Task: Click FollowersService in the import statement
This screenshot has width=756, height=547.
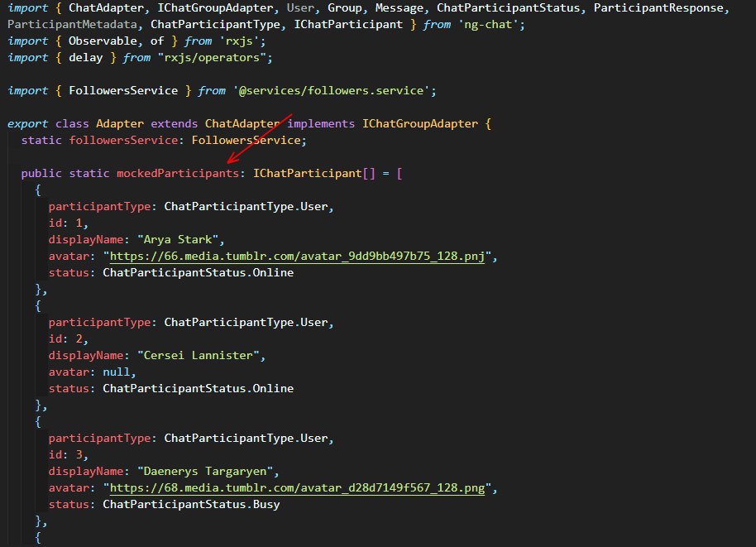Action: tap(123, 91)
